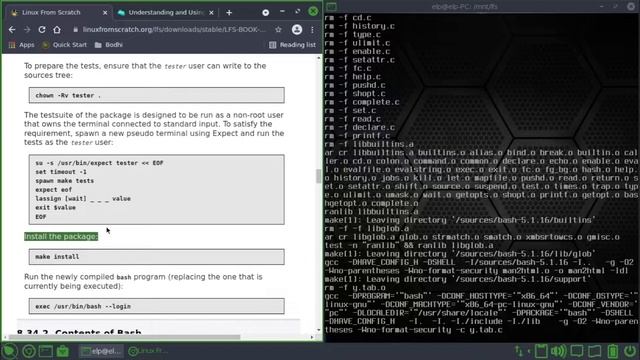This screenshot has width=640, height=360.
Task: Click the 'make install' command box
Action: (x=157, y=257)
